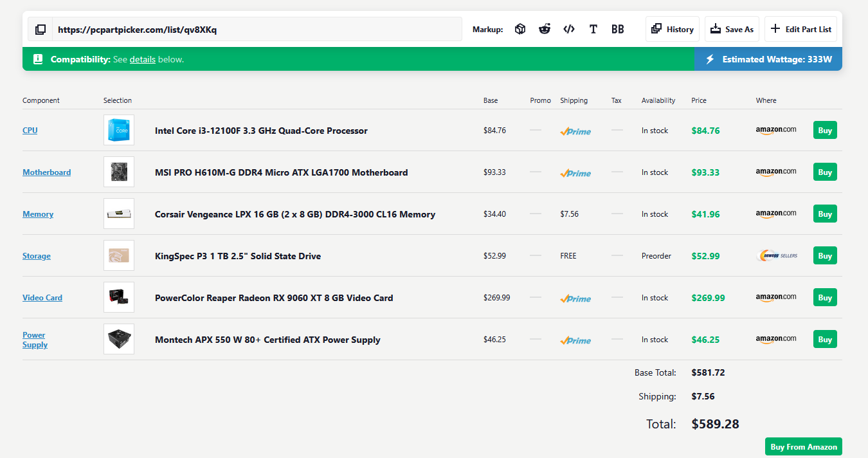Screen dimensions: 868x458
Task: Click the MSI motherboard thumbnail
Action: (x=119, y=172)
